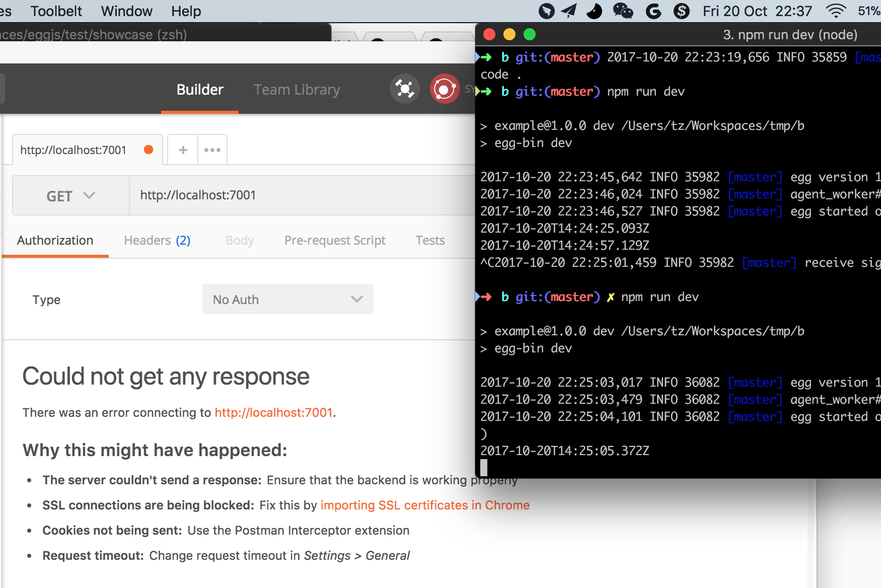881x588 pixels.
Task: Open the tab overflow ellipsis menu
Action: click(x=212, y=149)
